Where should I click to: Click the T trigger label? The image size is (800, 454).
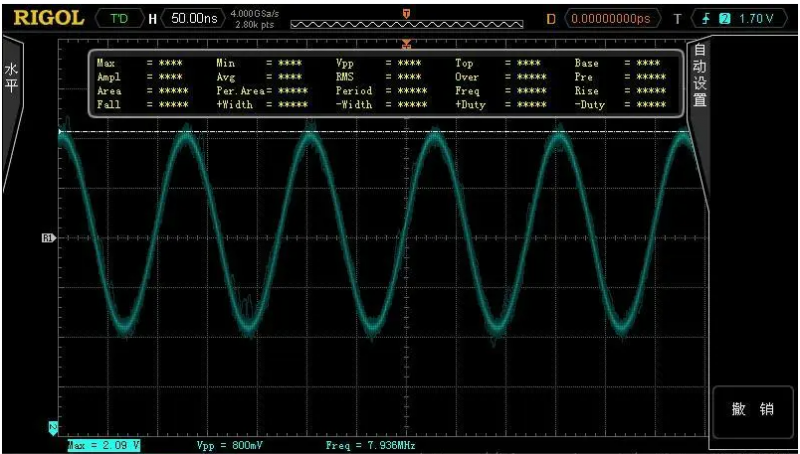tap(678, 19)
